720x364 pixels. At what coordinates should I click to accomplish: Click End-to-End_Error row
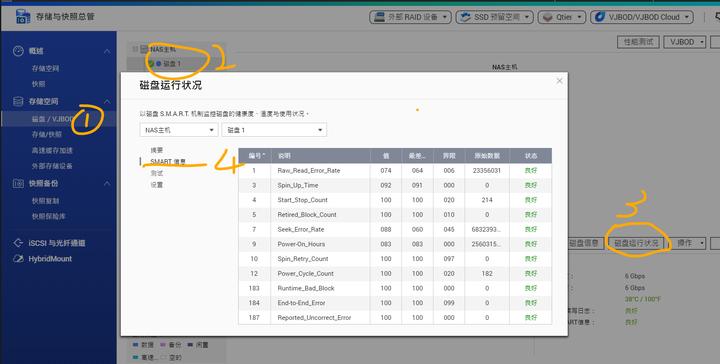click(395, 302)
